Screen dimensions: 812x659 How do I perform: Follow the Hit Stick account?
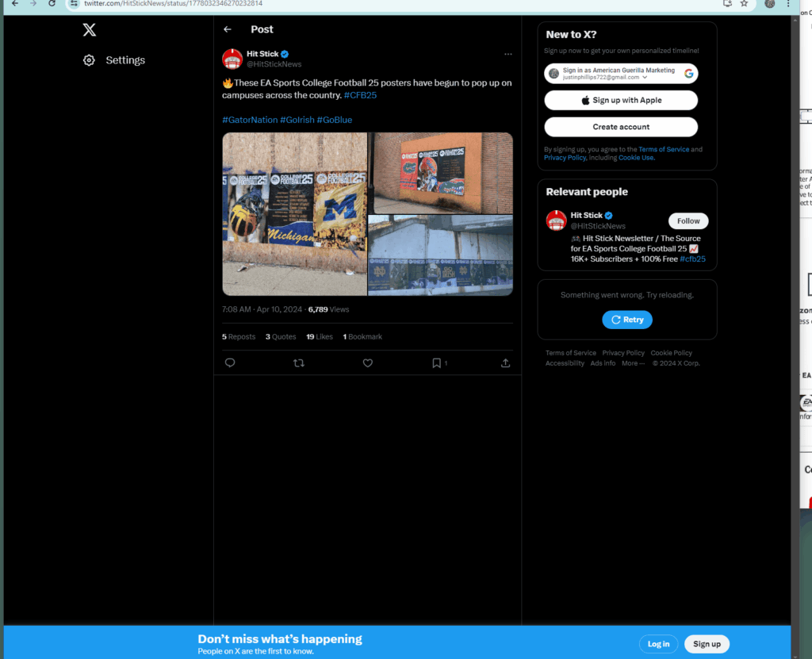coord(688,221)
